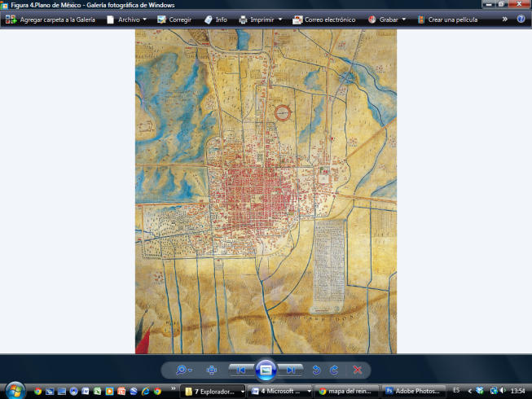Click the film strip movie icon
532x399 pixels.
[421, 20]
